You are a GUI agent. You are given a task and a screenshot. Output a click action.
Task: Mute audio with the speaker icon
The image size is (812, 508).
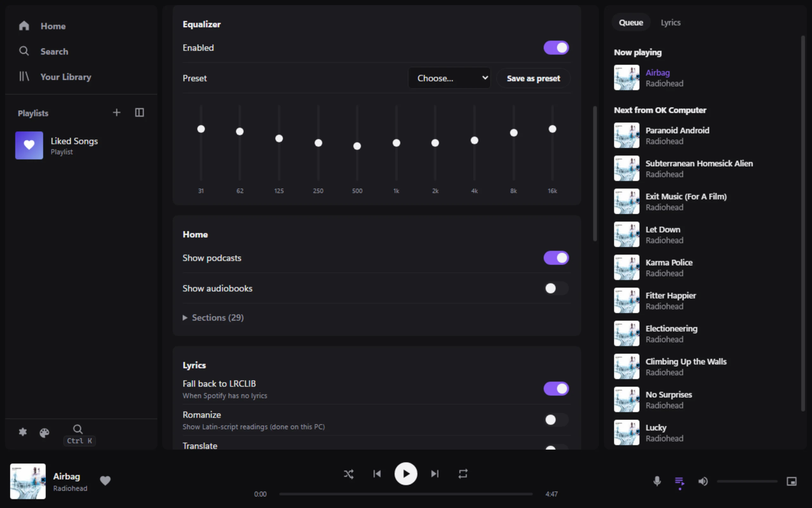[x=703, y=481]
